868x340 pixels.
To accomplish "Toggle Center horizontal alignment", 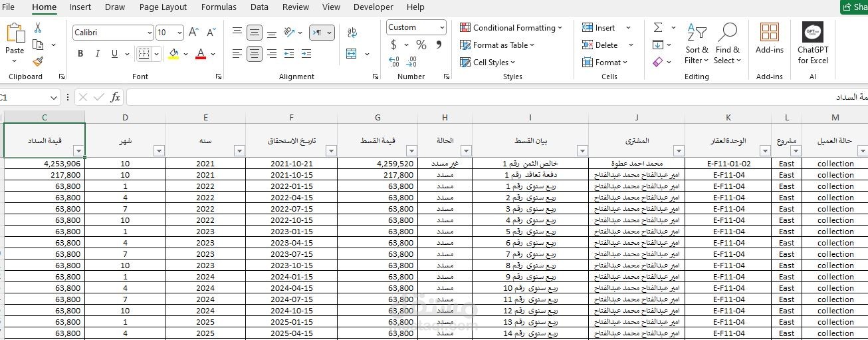I will [255, 54].
